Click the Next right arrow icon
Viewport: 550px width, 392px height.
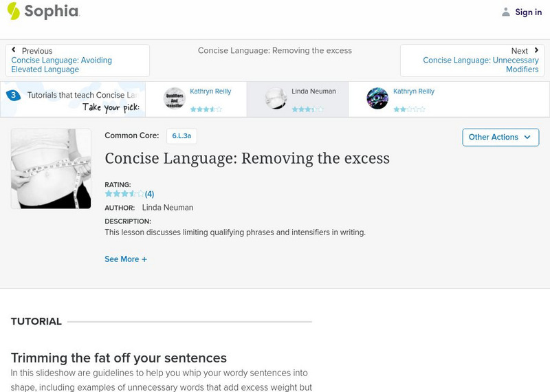pyautogui.click(x=536, y=50)
